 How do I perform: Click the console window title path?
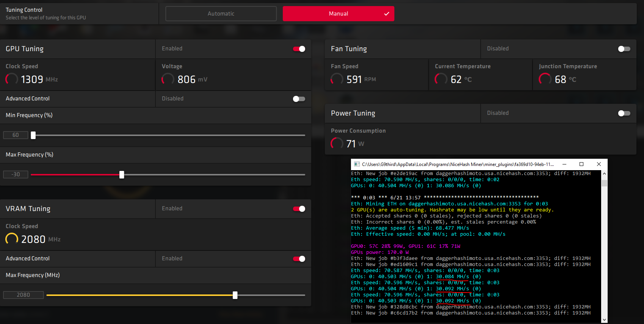(x=458, y=164)
